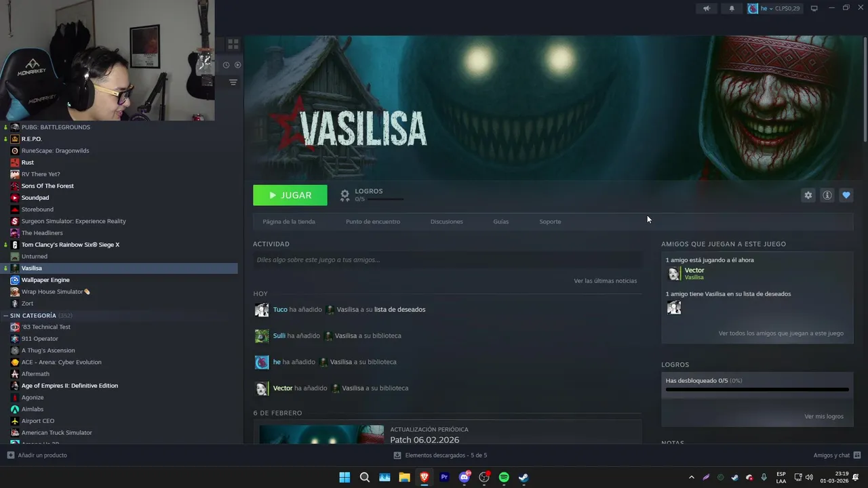Open the LOGROS achievements trophy icon

(344, 195)
